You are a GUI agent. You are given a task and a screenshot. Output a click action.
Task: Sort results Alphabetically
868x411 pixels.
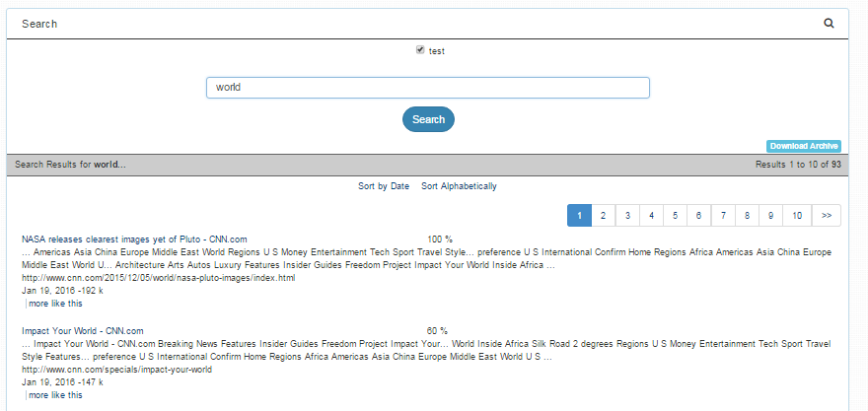[459, 186]
